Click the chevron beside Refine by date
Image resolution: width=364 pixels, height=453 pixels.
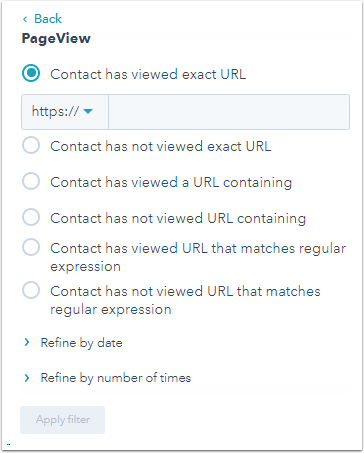pyautogui.click(x=27, y=342)
